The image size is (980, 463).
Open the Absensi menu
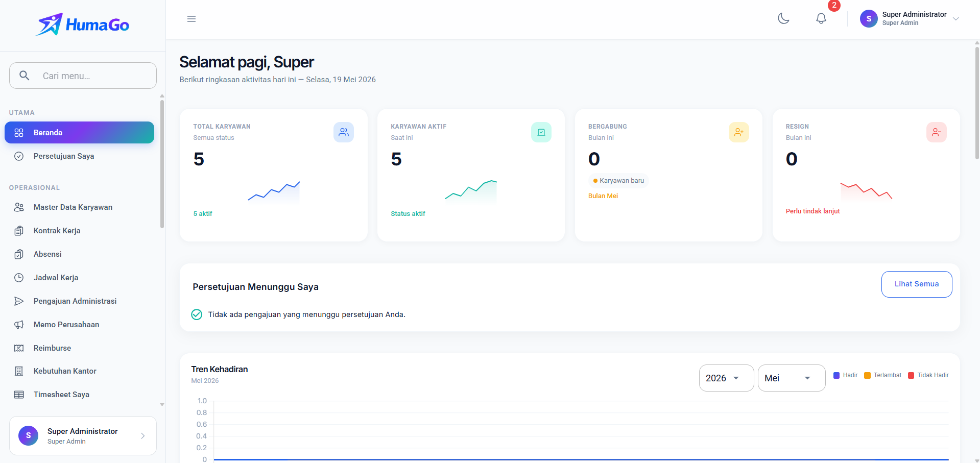79,254
